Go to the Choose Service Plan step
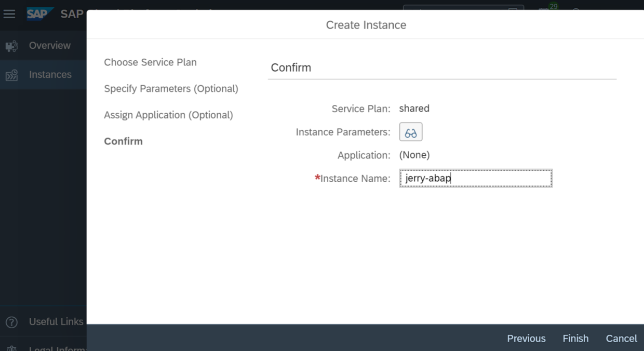The image size is (644, 351). tap(150, 62)
